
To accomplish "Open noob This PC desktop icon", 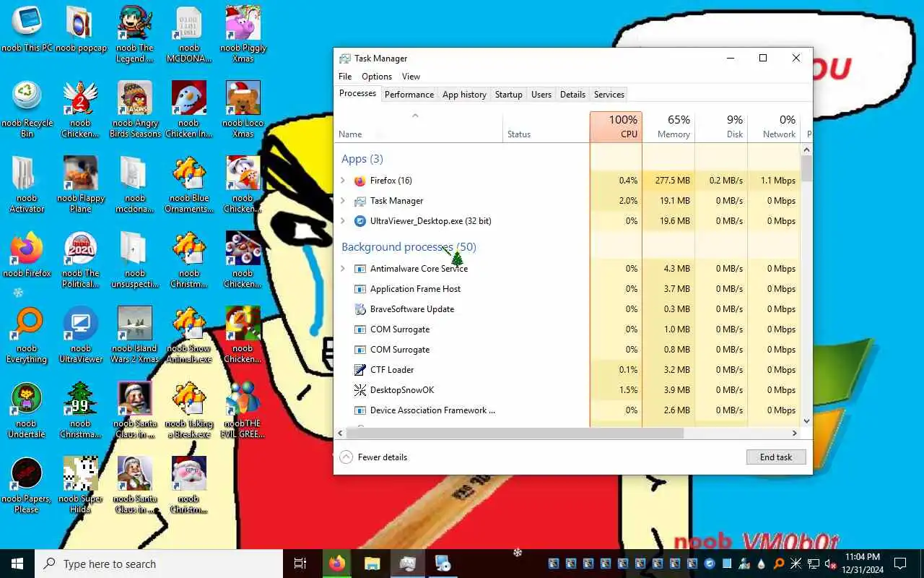I will click(27, 30).
